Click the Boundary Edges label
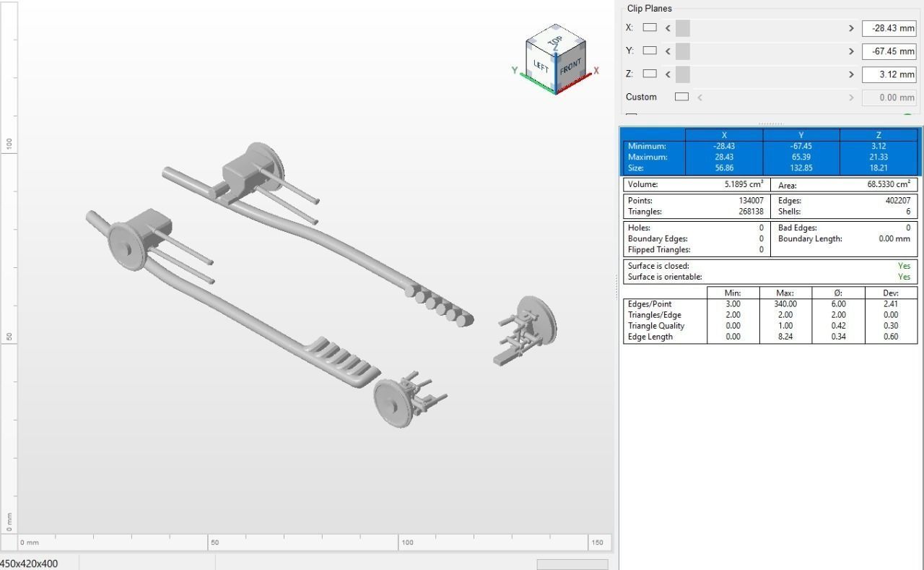The height and width of the screenshot is (570, 924). (658, 238)
